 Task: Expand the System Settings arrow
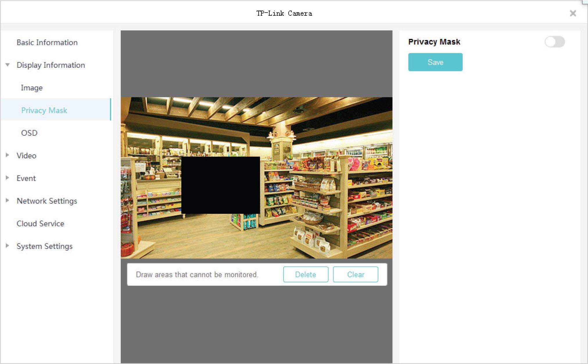click(8, 246)
